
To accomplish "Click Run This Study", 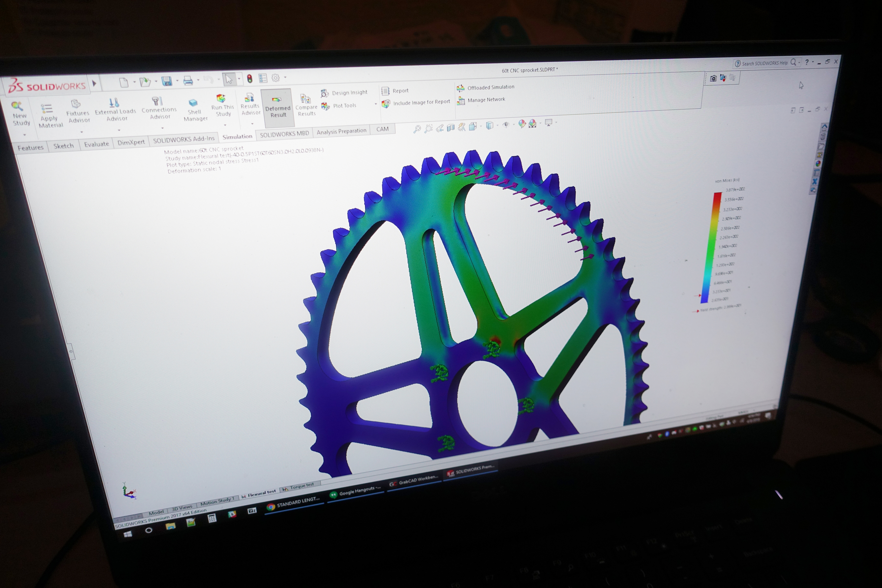I will (222, 105).
